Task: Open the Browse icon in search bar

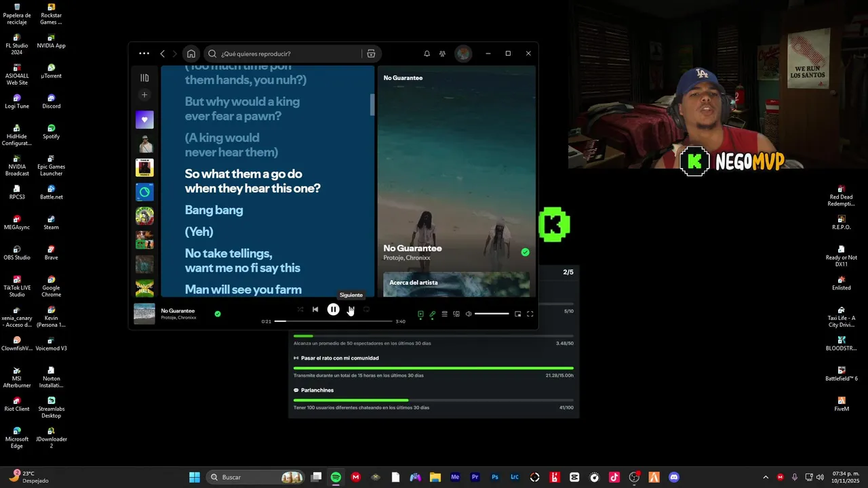Action: [x=371, y=54]
